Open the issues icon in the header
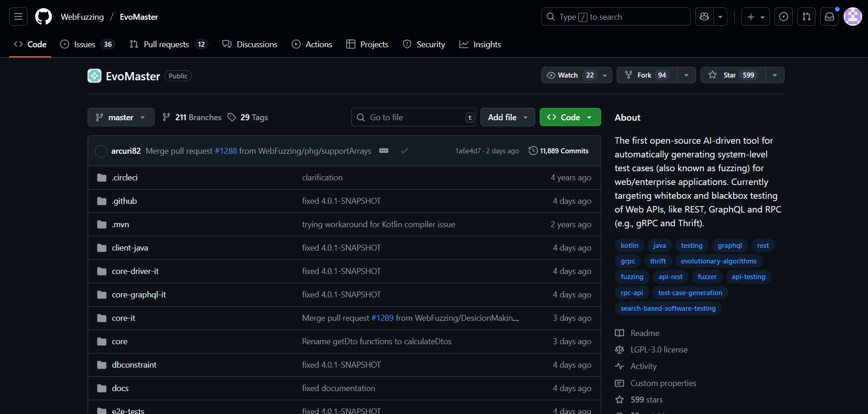Image resolution: width=868 pixels, height=414 pixels. 784,17
